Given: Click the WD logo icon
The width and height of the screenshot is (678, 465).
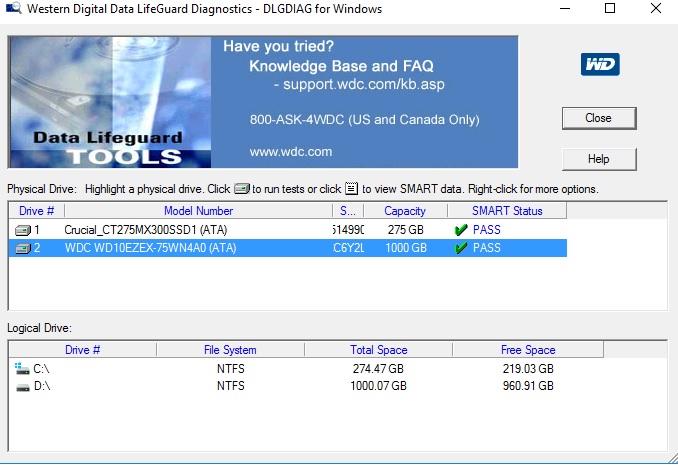Looking at the screenshot, I should [x=600, y=64].
